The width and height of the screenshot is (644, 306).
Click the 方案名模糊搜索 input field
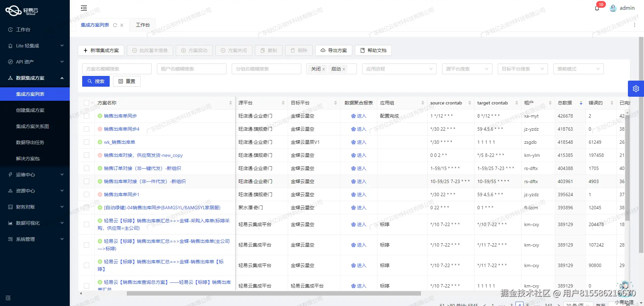(117, 69)
